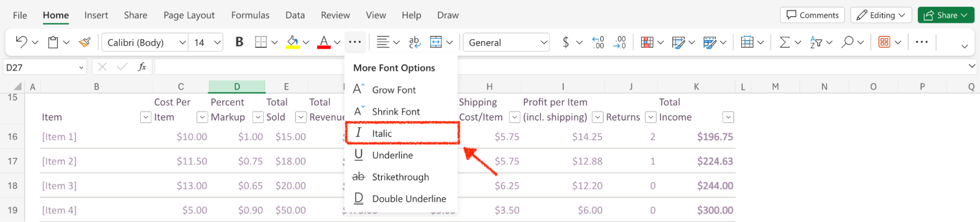Screen dimensions: 980x222
Task: Click the AutoSum sigma icon
Action: tap(784, 43)
